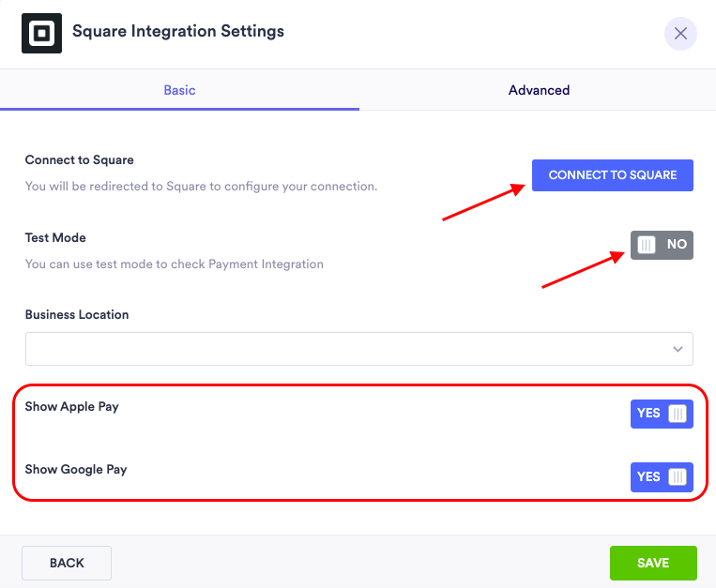
Task: Switch to the Basic tab
Action: coord(179,90)
